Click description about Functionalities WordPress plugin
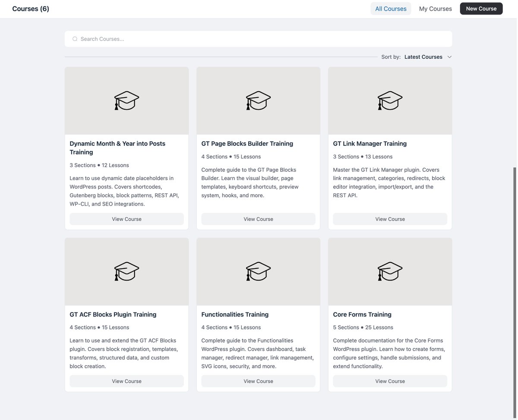The width and height of the screenshot is (518, 420). coord(258,354)
